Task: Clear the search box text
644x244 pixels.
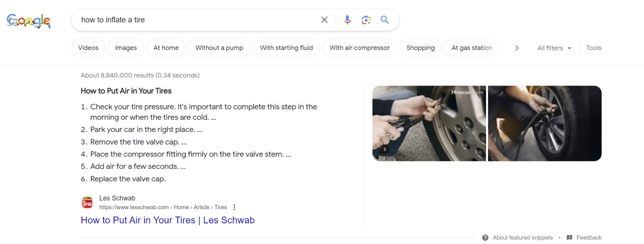Action: point(324,20)
